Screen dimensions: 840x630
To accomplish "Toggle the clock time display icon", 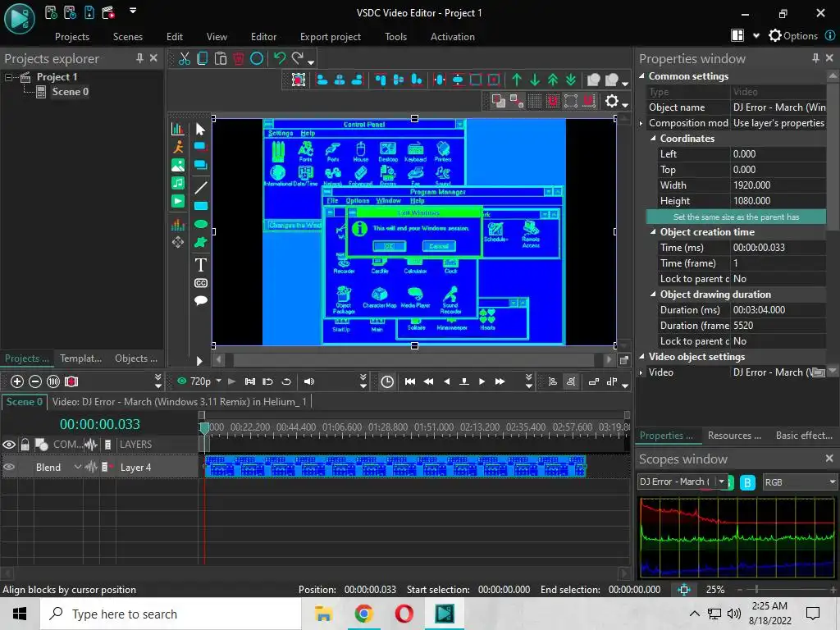I will (387, 381).
